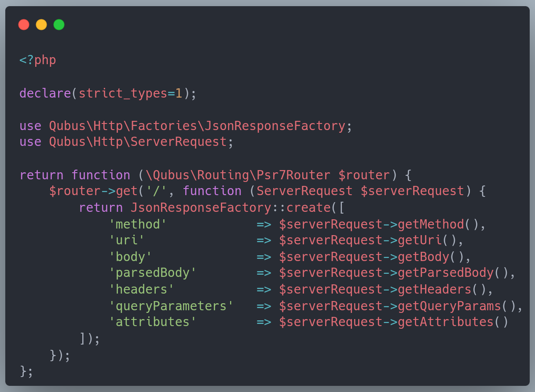Click the 'method' array key
The width and height of the screenshot is (535, 392).
click(137, 224)
